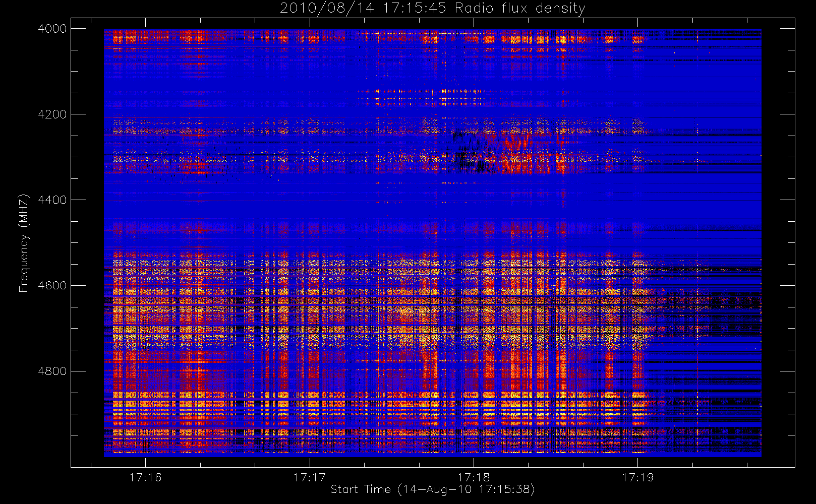The width and height of the screenshot is (816, 504).
Task: Click the plot title "2010/08/14 17:15:45 Radio flux density"
Action: 433,9
